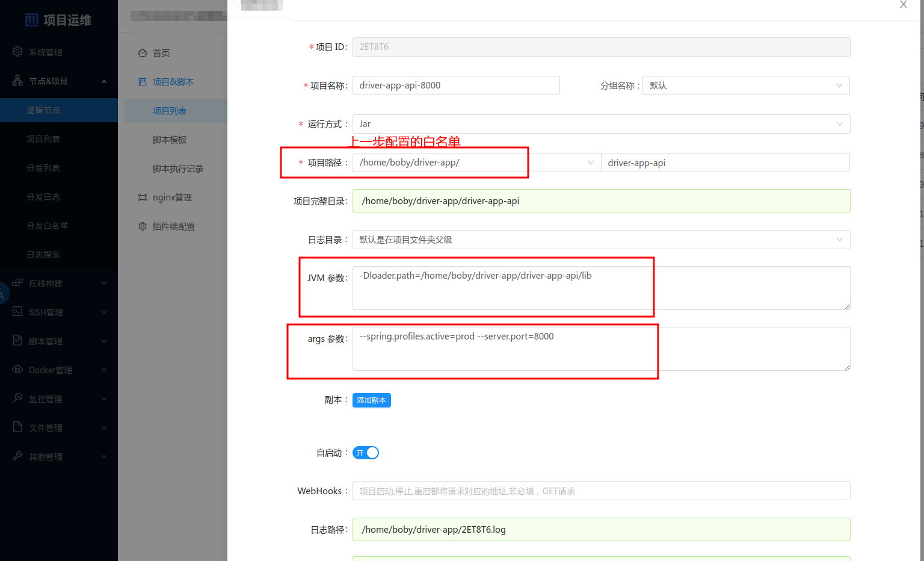
Task: Open 脚本执行记录 menu item
Action: (178, 169)
